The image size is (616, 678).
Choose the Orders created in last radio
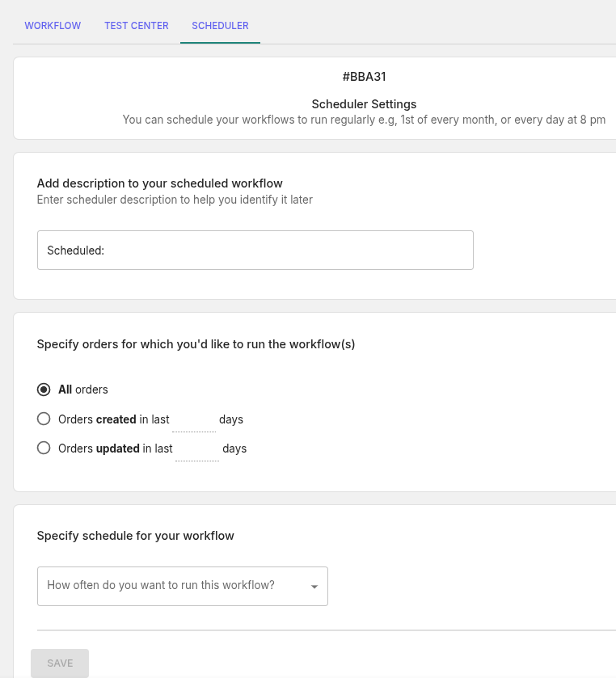[44, 419]
